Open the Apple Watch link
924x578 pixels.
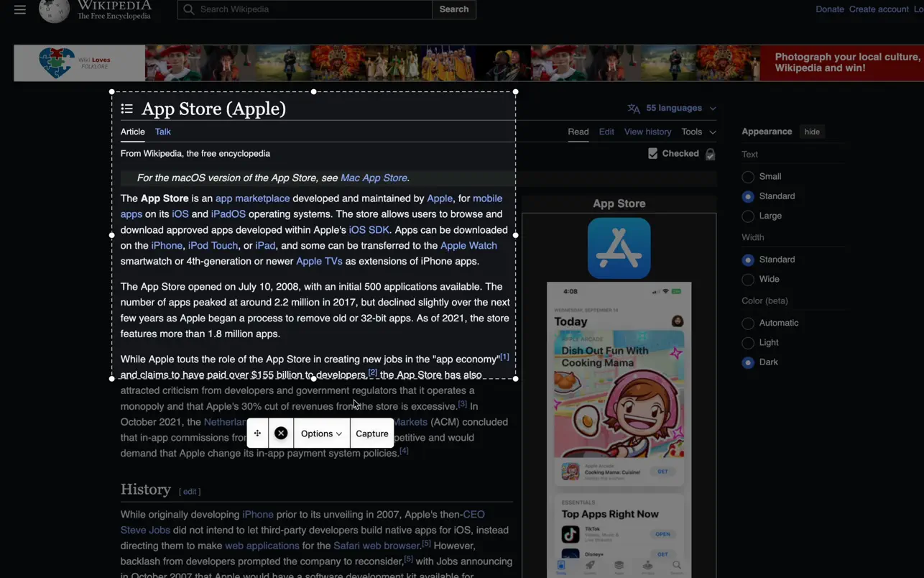pos(468,246)
